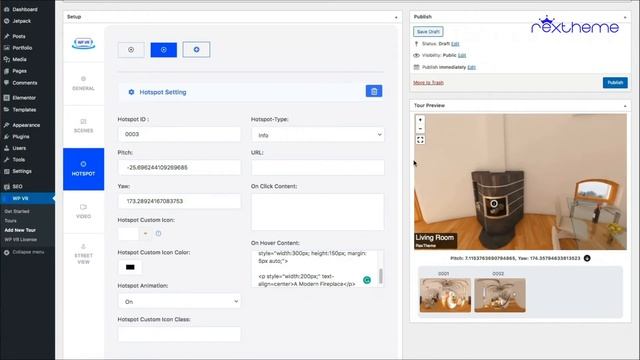Select the first hotspot tab icon

(131, 50)
